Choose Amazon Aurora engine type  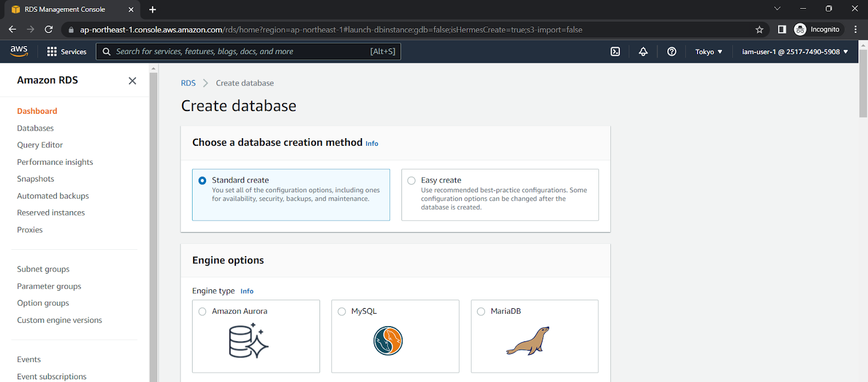point(256,336)
